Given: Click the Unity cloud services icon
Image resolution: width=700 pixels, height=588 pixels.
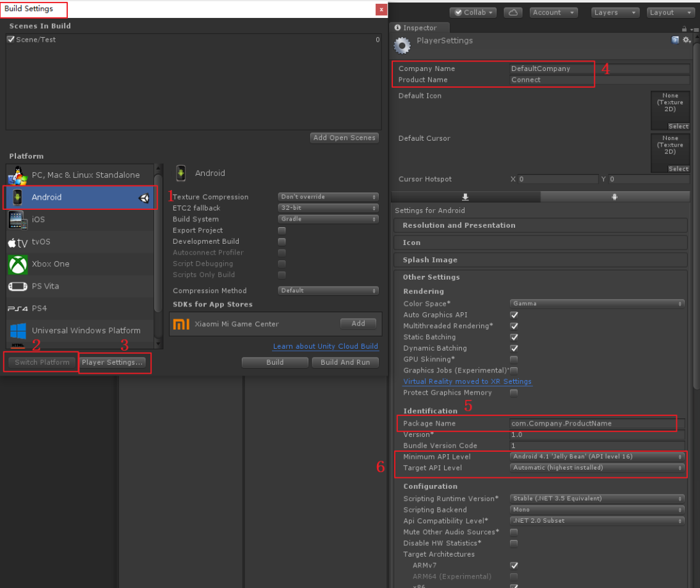Looking at the screenshot, I should pyautogui.click(x=513, y=12).
